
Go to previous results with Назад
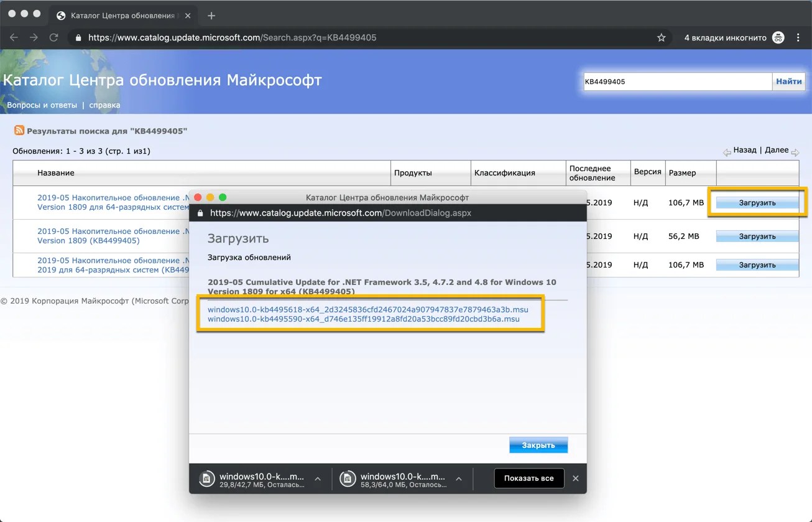pos(745,150)
